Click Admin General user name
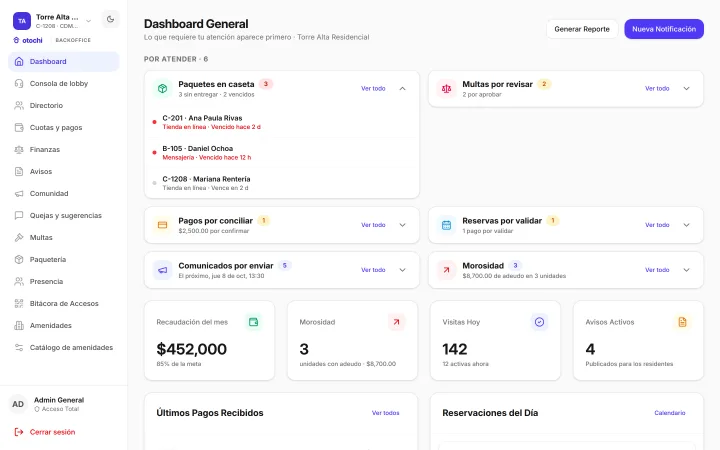The width and height of the screenshot is (720, 450). 59,400
